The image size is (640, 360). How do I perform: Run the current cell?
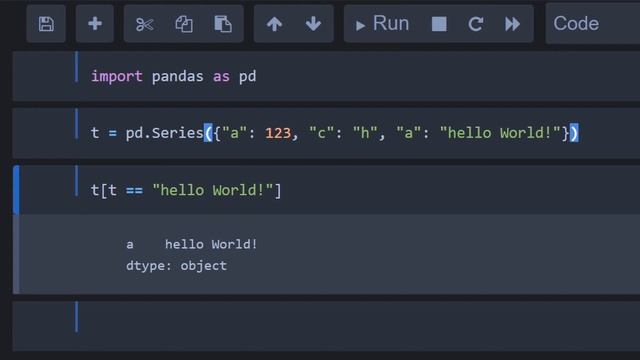[382, 24]
